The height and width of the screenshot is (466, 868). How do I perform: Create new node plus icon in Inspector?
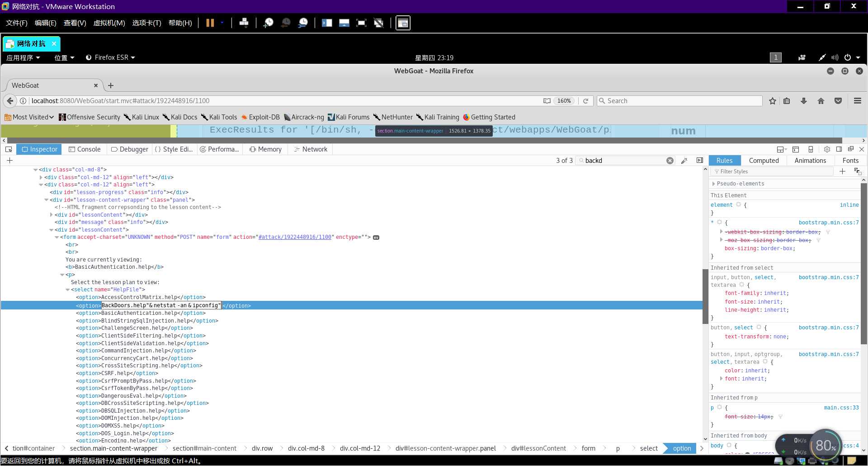[x=10, y=161]
